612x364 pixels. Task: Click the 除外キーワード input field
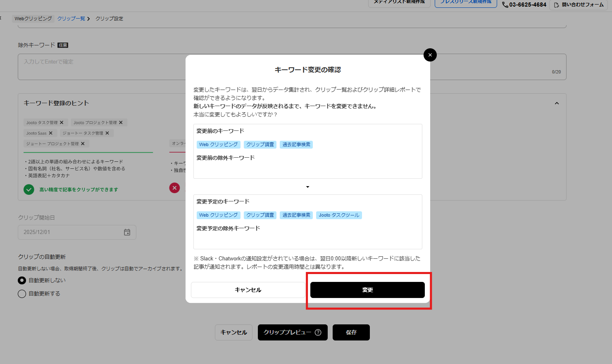[x=103, y=66]
